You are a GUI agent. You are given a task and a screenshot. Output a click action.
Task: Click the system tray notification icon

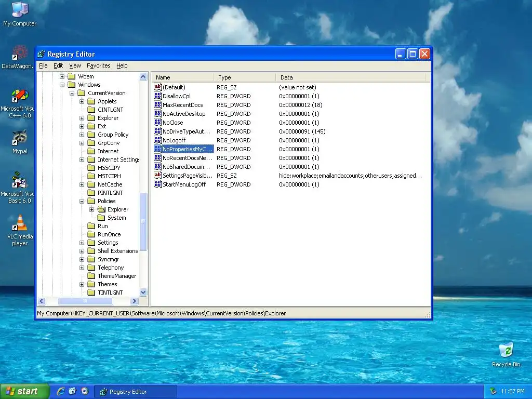coord(493,391)
